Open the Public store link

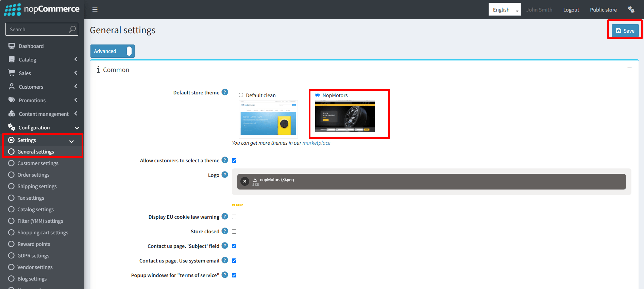click(603, 10)
